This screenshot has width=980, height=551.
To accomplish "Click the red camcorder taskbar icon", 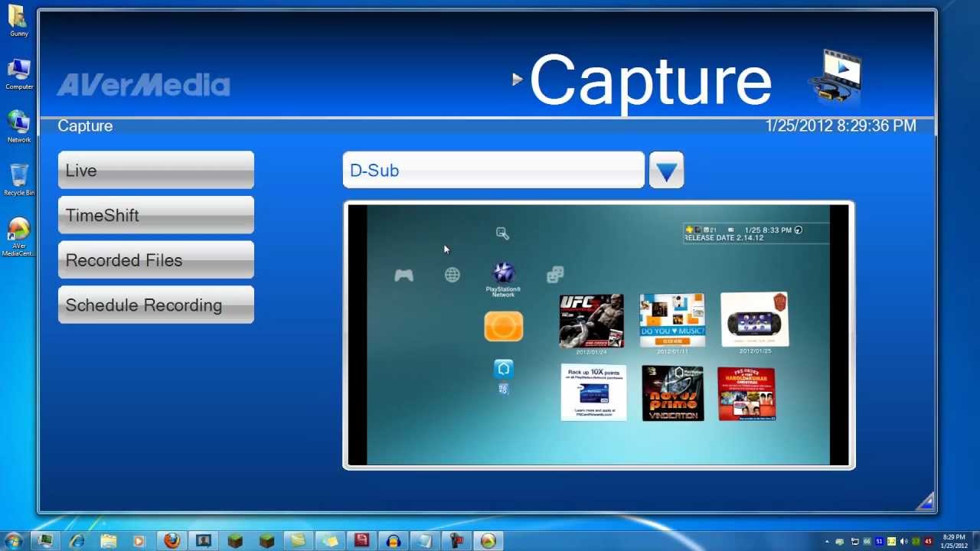I will click(456, 541).
